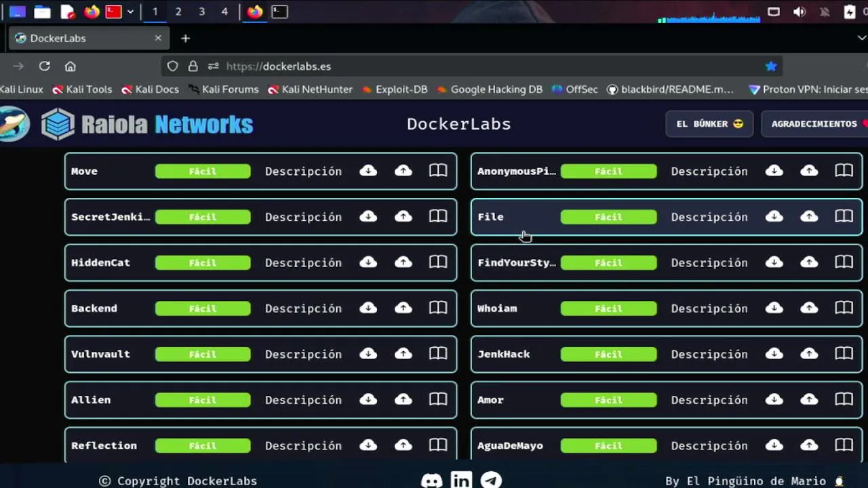This screenshot has width=868, height=488.
Task: Download the FindYourStyle machine
Action: click(x=774, y=262)
